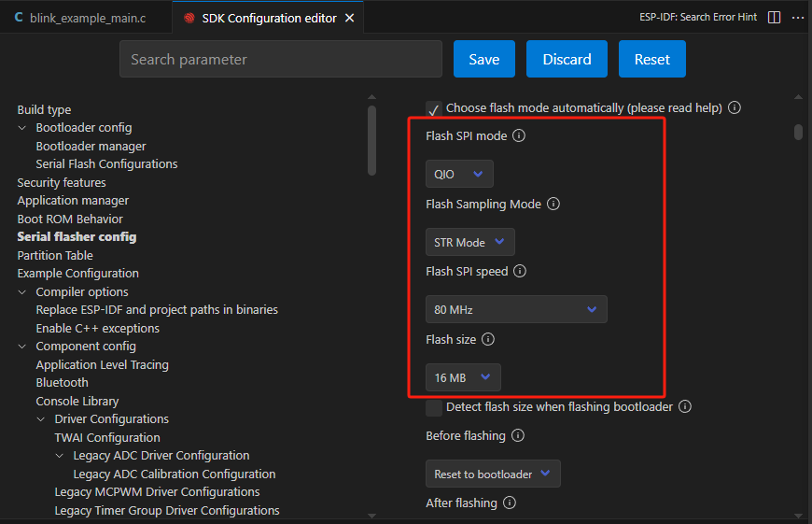Switch to blink_example_main.c tab
The image size is (812, 524).
(x=86, y=18)
